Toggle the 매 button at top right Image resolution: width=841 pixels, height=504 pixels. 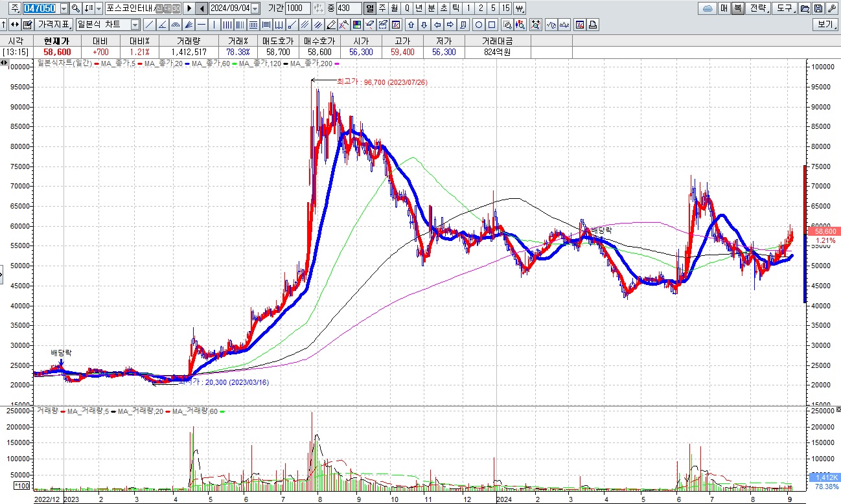coord(724,8)
